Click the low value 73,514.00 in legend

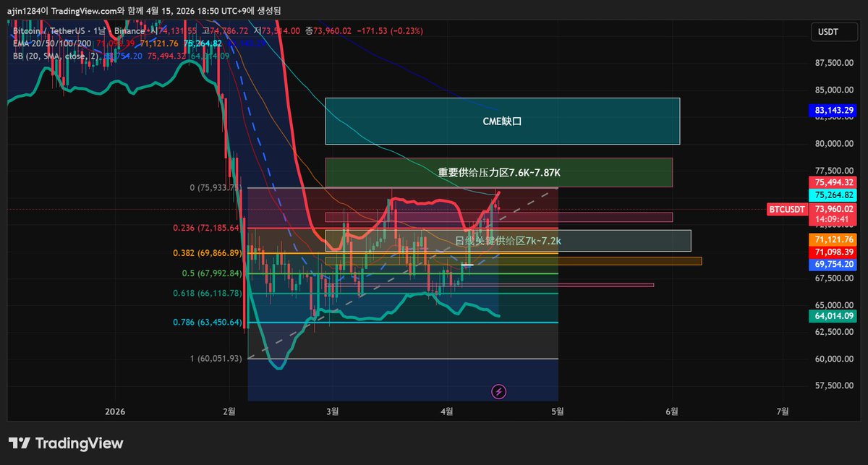tap(281, 31)
